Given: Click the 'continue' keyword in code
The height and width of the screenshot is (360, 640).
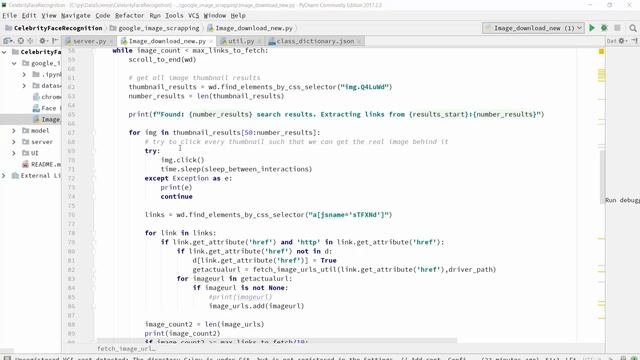Looking at the screenshot, I should click(x=176, y=196).
